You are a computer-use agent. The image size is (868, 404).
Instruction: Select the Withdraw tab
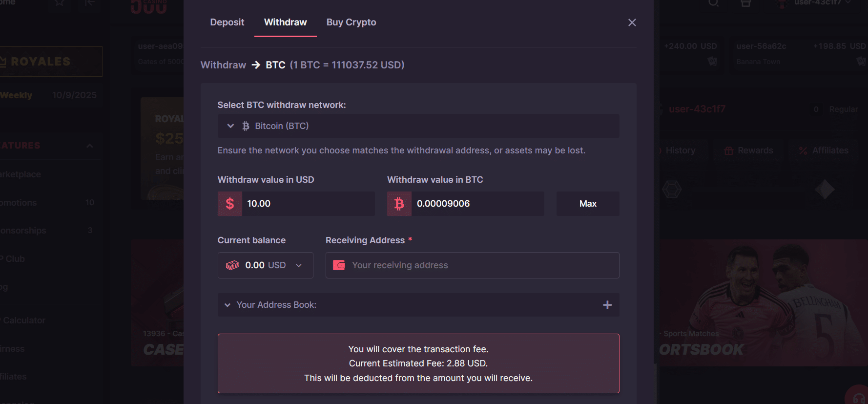[x=286, y=22]
